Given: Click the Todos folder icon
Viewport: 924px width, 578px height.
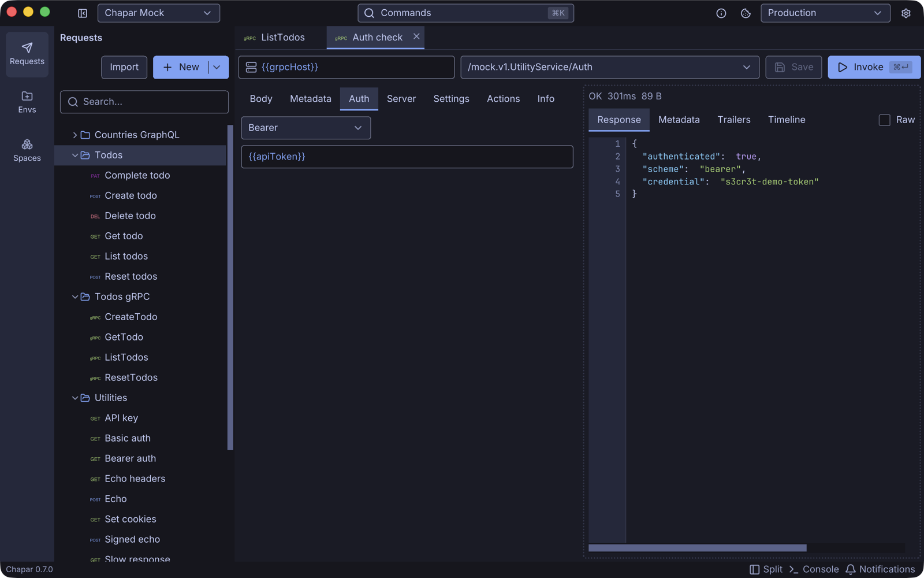Looking at the screenshot, I should [85, 155].
